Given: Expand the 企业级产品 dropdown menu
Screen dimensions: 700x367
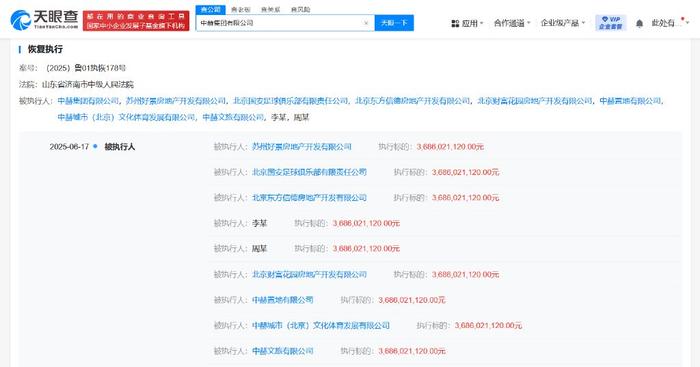Looking at the screenshot, I should (562, 23).
